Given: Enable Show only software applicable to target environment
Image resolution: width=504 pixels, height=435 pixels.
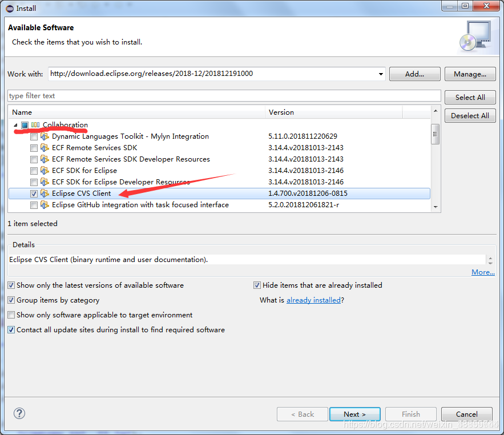Looking at the screenshot, I should point(11,315).
